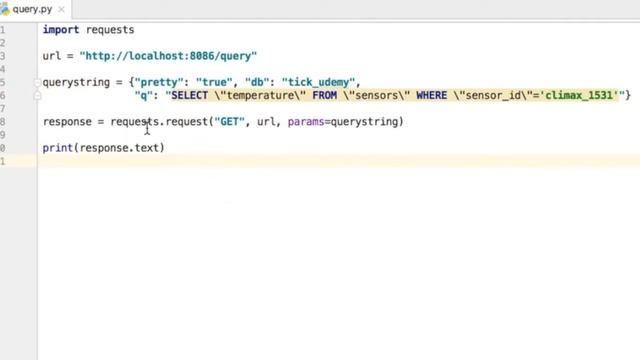640x360 pixels.
Task: Click the word "import" on line 1
Action: [x=61, y=30]
